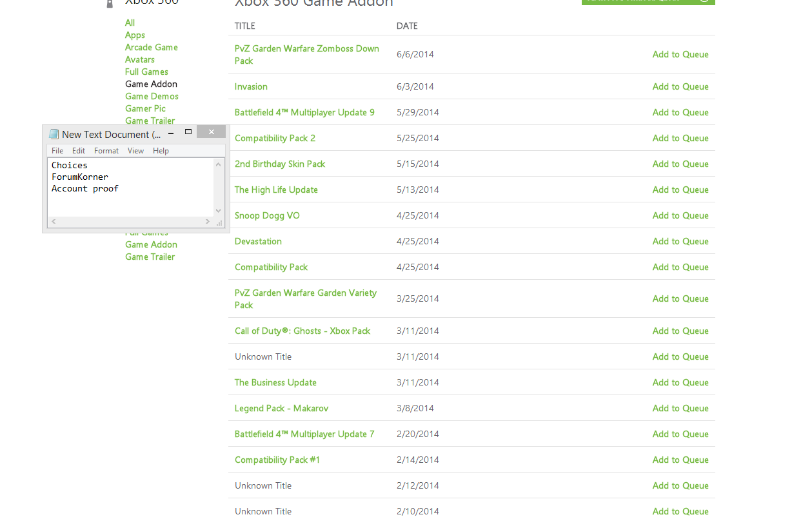Image resolution: width=812 pixels, height=517 pixels.
Task: Add PvZ Garden Variety Pack to queue
Action: tap(680, 298)
